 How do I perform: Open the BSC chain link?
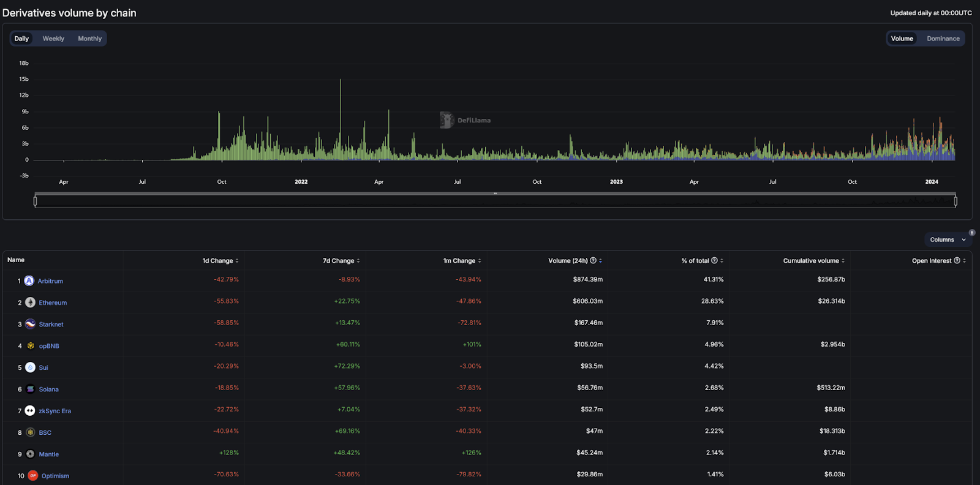45,432
